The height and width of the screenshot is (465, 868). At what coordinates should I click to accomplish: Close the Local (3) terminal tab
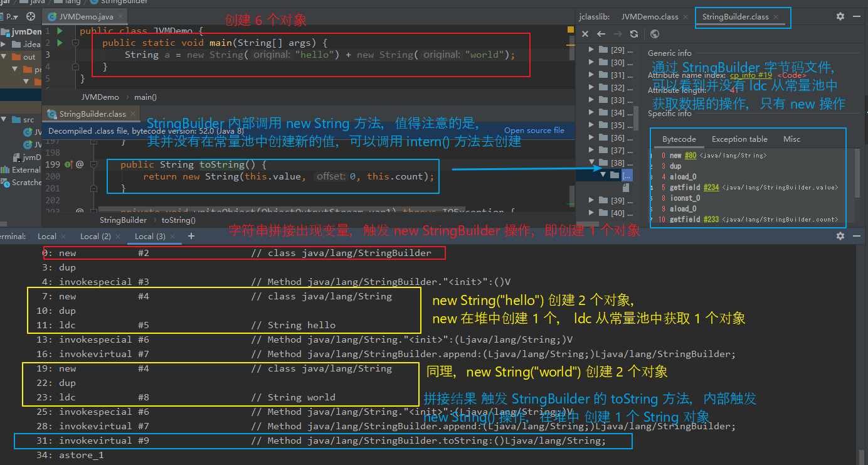(172, 237)
